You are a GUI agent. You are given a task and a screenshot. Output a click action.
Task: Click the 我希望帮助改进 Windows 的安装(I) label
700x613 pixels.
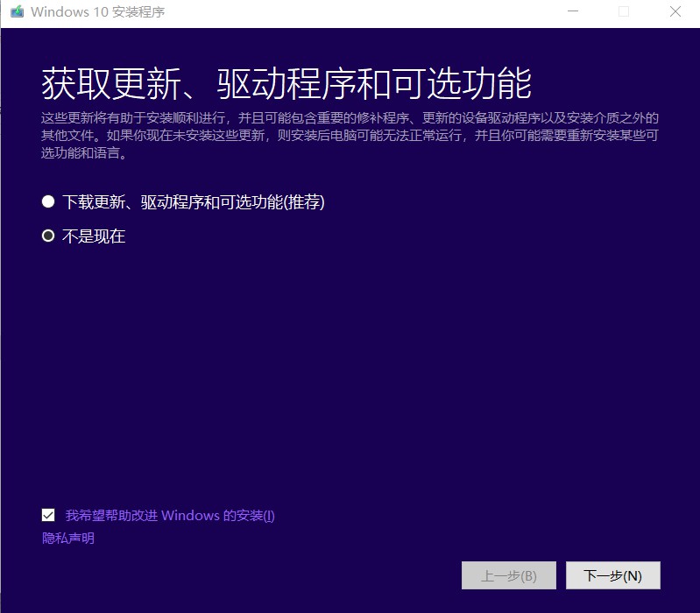point(170,515)
